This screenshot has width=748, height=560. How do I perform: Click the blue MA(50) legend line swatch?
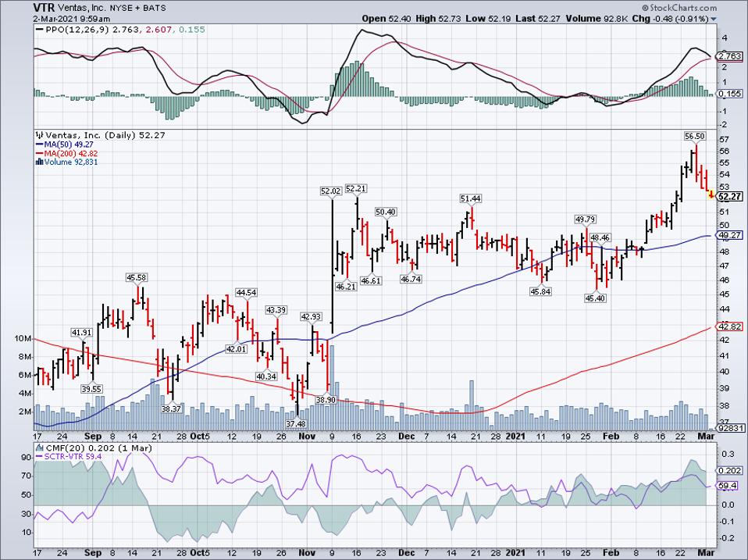point(39,144)
